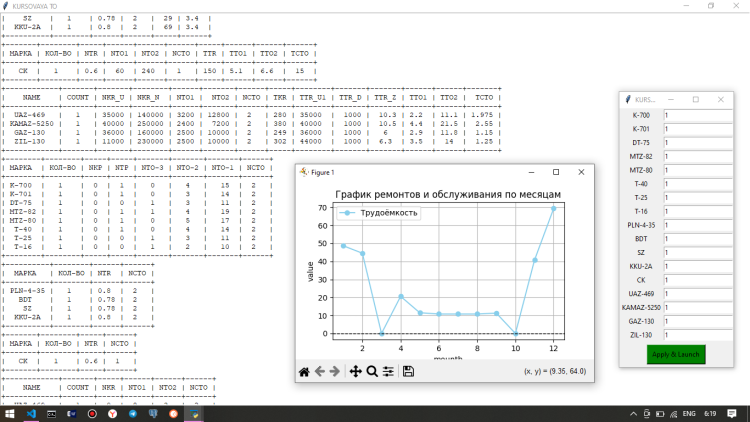Viewport: 750px width, 422px height.
Task: Open Configure subplots settings
Action: [388, 371]
